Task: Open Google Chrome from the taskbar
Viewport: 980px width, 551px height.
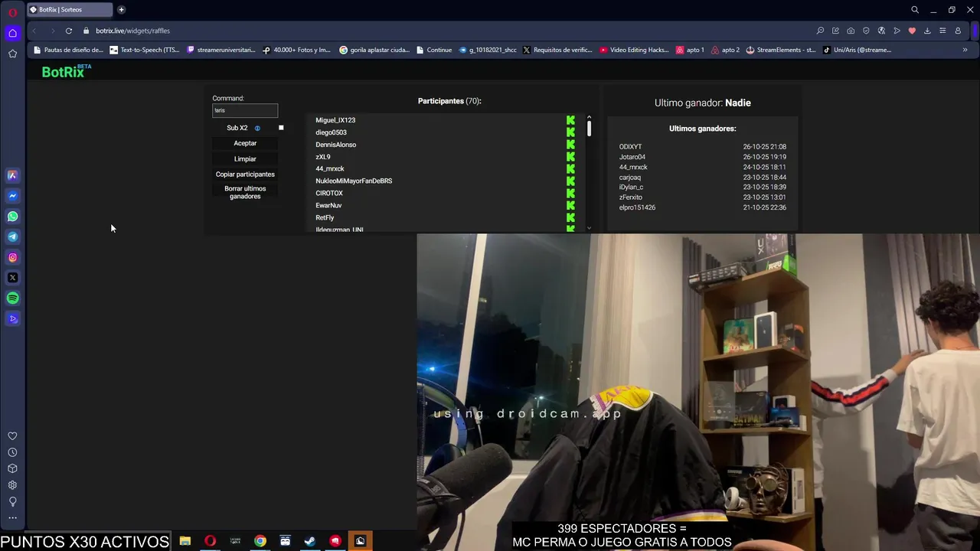Action: [260, 541]
